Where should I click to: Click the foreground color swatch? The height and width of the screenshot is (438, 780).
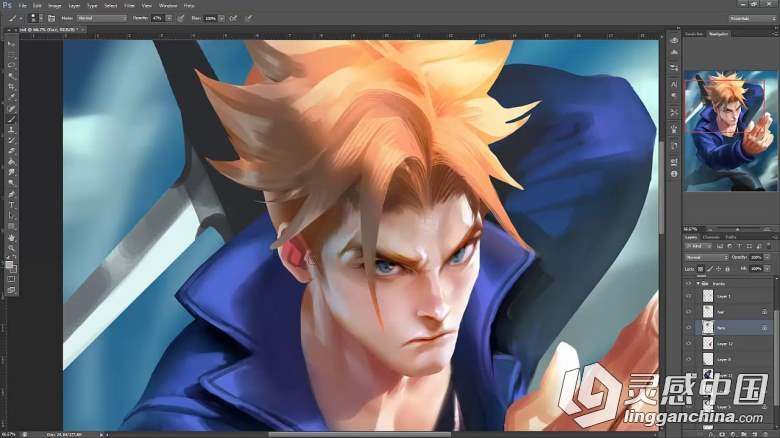(9, 264)
